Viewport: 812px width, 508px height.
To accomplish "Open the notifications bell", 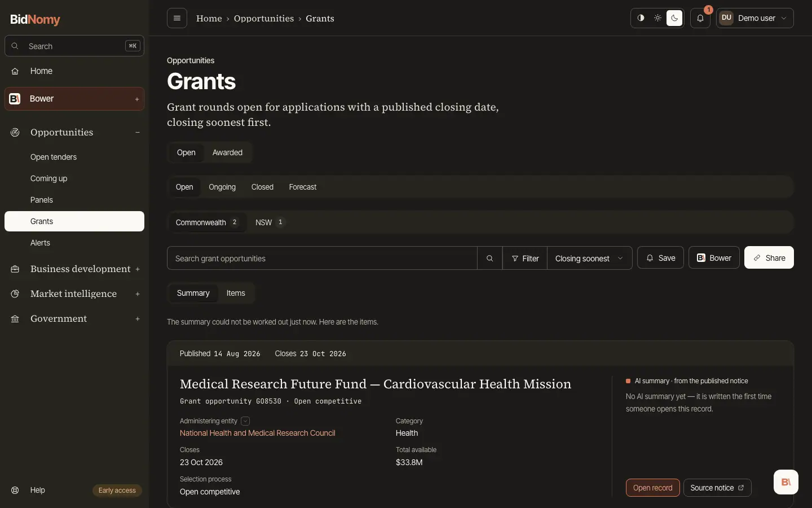I will click(700, 18).
